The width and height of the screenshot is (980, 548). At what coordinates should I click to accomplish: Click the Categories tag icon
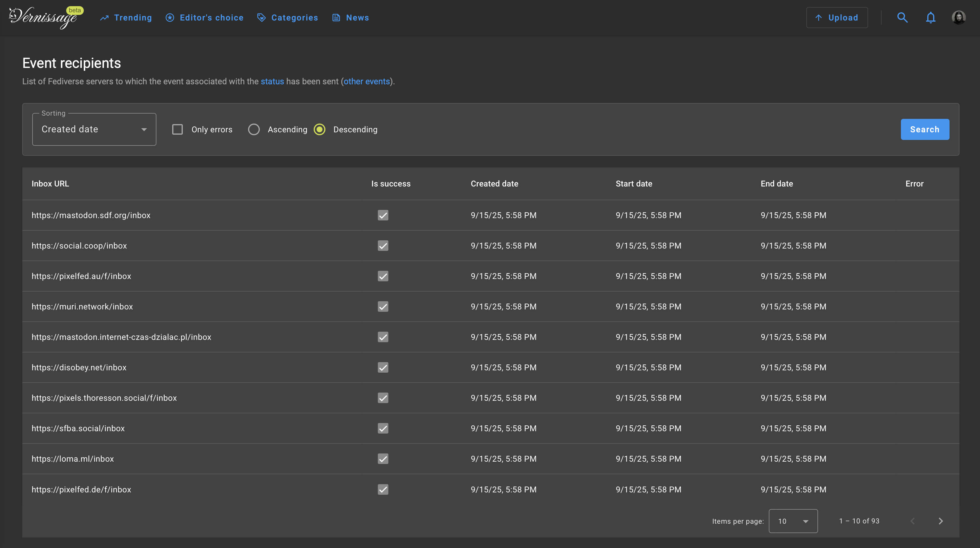[261, 18]
